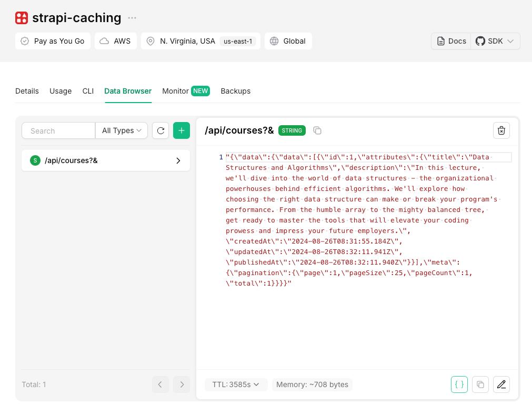
Task: Copy the /api/courses?& key name
Action: [318, 130]
